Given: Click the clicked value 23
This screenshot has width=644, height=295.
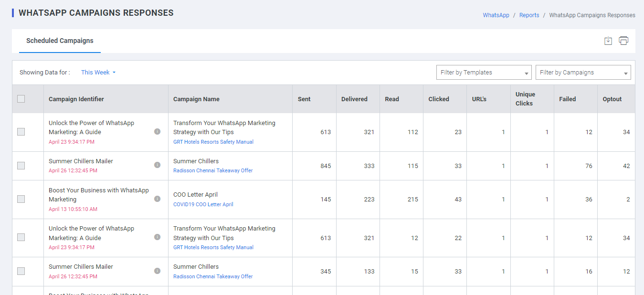Looking at the screenshot, I should [x=458, y=132].
